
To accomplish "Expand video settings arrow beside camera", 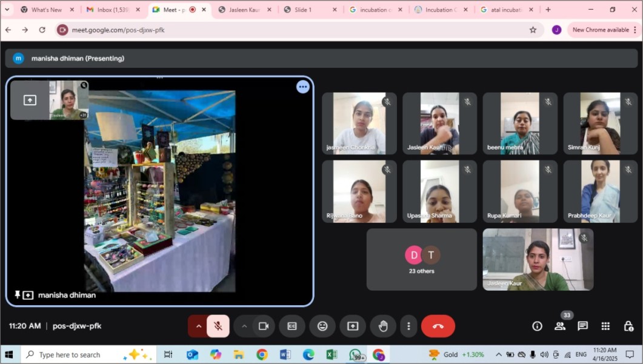I will click(244, 326).
